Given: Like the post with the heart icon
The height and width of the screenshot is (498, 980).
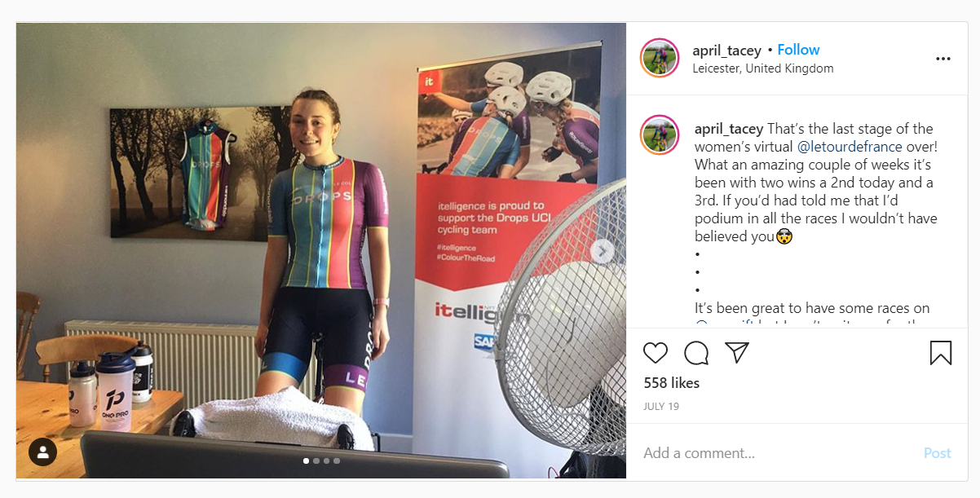Looking at the screenshot, I should (656, 353).
